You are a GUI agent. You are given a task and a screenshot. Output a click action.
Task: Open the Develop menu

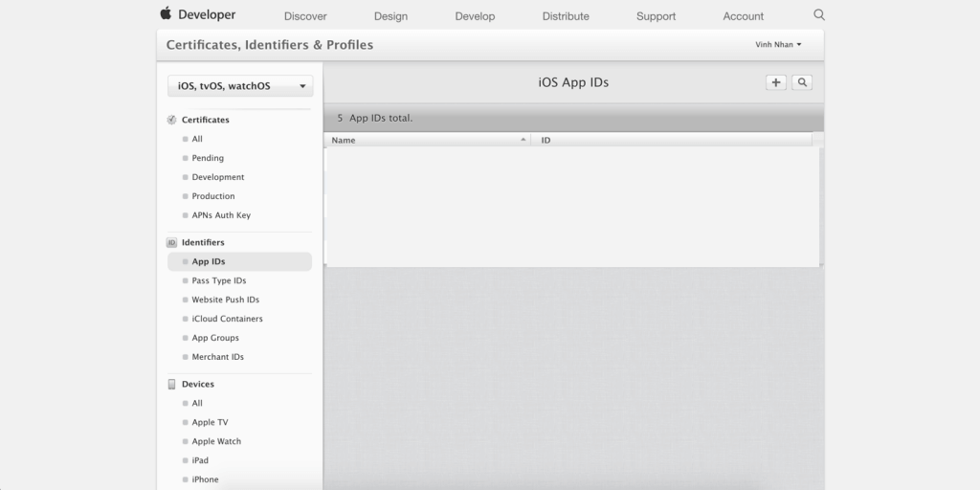tap(475, 16)
